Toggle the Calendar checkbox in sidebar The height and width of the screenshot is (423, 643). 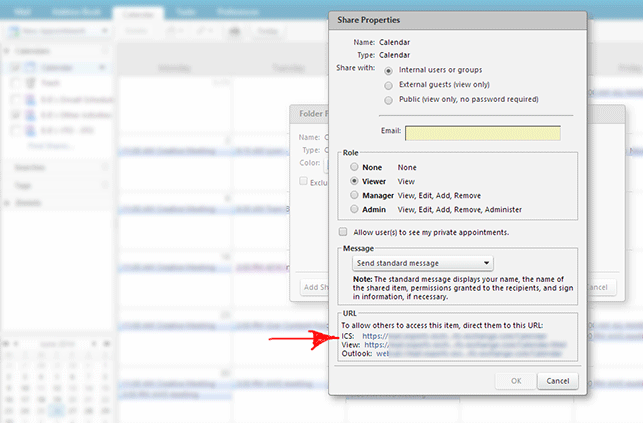(x=15, y=68)
